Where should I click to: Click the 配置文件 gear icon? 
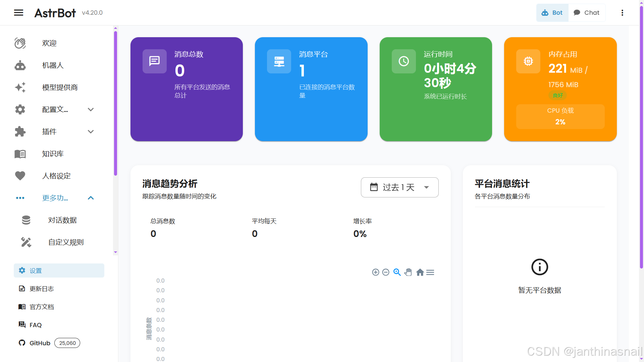click(x=20, y=110)
